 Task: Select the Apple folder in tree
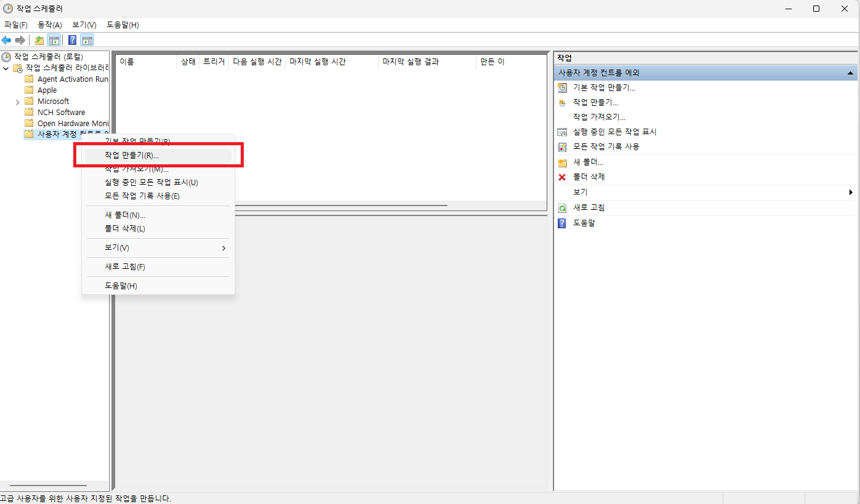[47, 90]
